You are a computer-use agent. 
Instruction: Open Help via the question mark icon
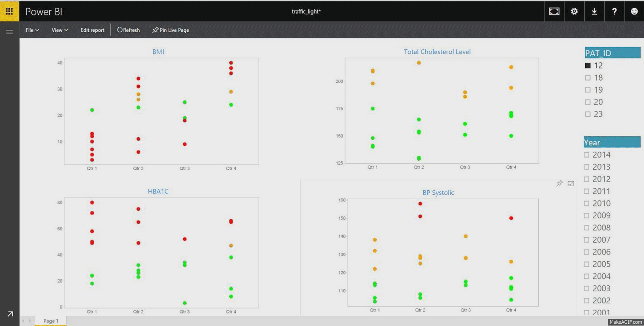(614, 11)
